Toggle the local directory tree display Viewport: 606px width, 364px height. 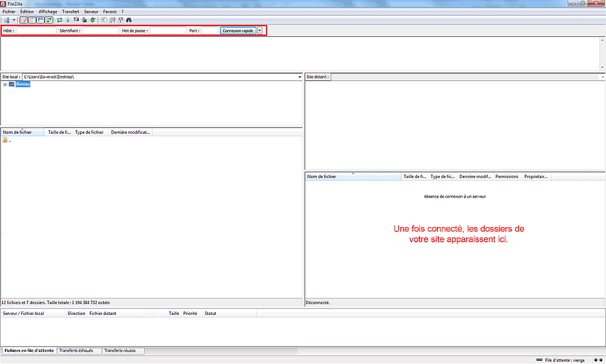coord(32,20)
